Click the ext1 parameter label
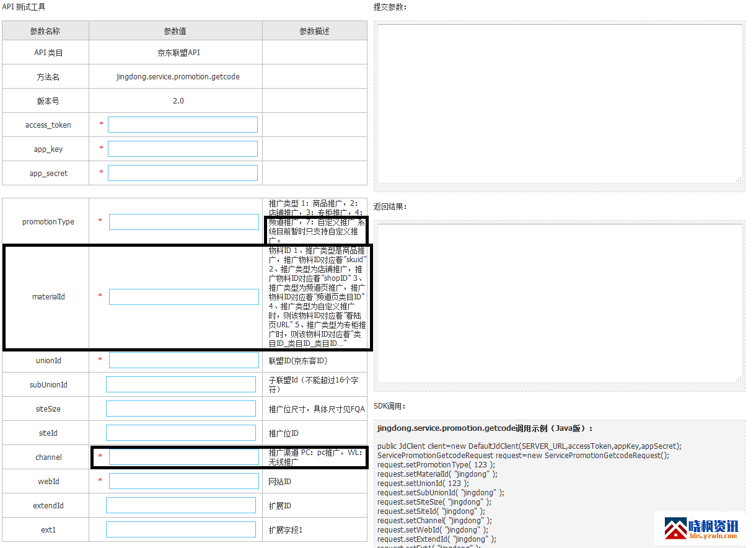Screen dimensions: 756x548 (48, 530)
